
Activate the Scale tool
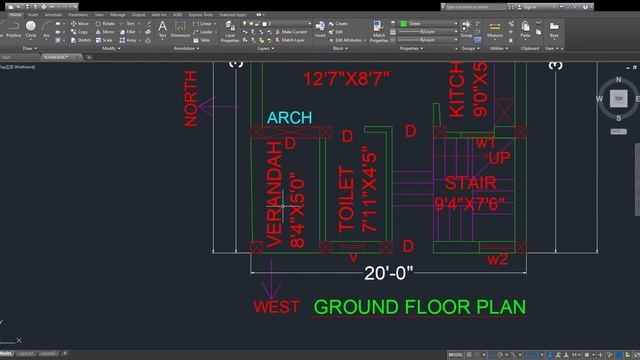tap(104, 40)
